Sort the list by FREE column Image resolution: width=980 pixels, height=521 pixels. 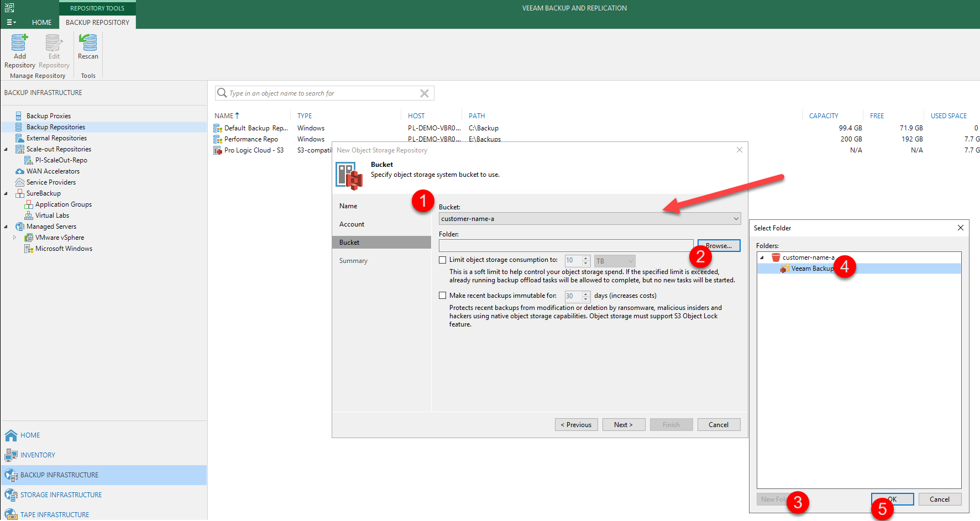[x=877, y=116]
